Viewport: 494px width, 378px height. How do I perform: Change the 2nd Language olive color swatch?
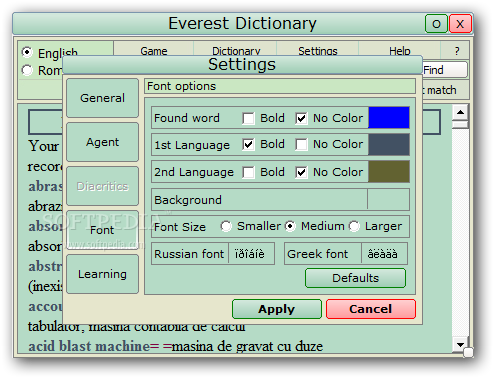pos(389,172)
